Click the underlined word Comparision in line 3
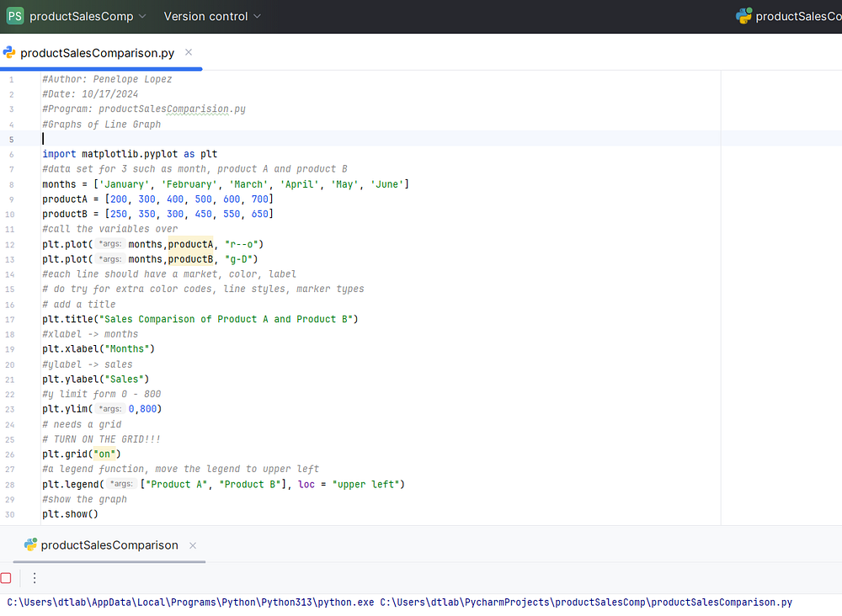Viewport: 842px width, 616px height. click(x=198, y=109)
